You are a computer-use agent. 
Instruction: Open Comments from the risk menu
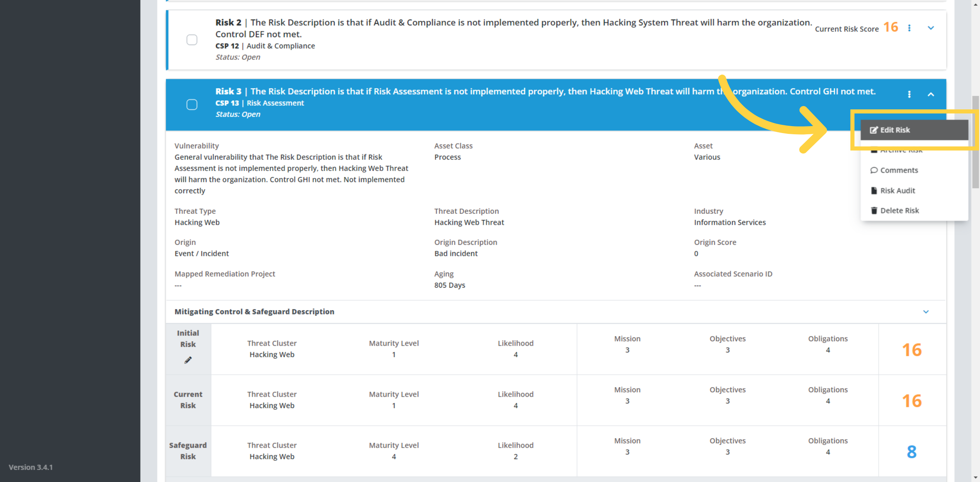click(914, 170)
